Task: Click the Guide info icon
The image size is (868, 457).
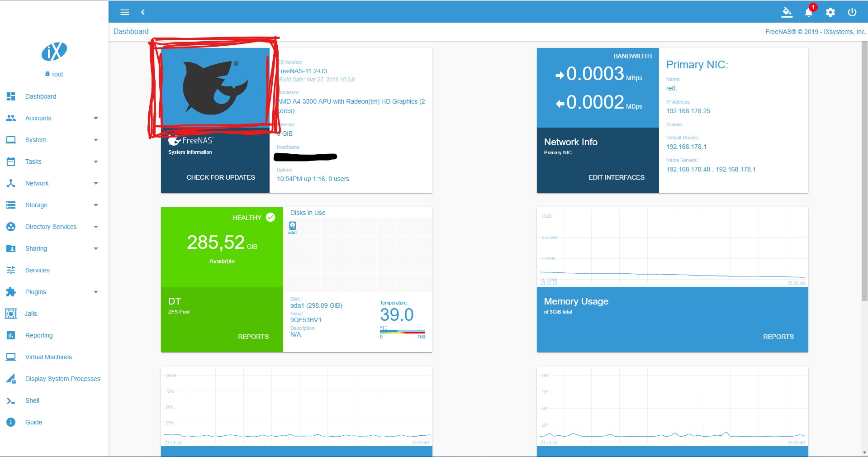Action: [11, 422]
